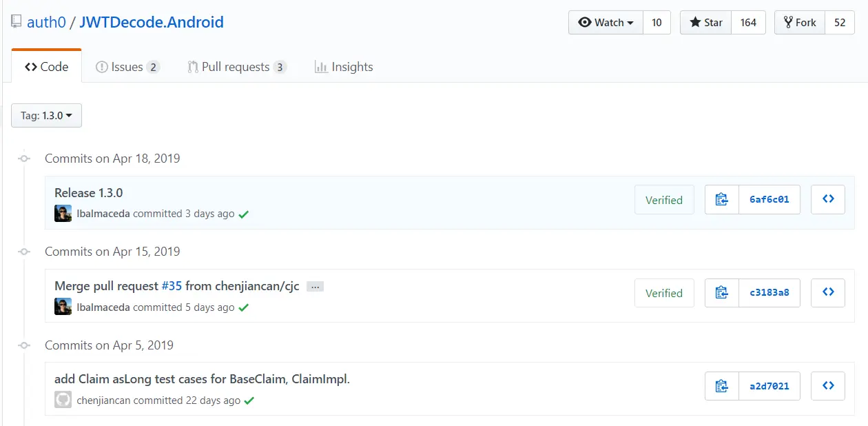Open the Tag: 1.3.0 selector
The height and width of the screenshot is (426, 868).
tap(46, 115)
